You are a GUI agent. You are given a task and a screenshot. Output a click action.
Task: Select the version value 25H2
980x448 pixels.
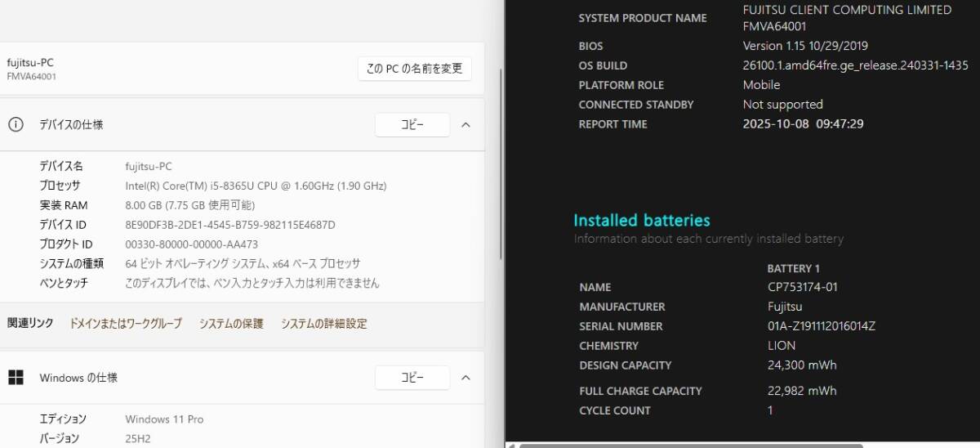pyautogui.click(x=138, y=439)
